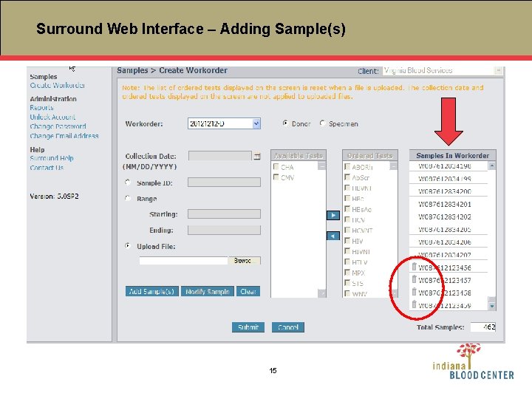Toggle the MPX ordered test checkbox
The width and height of the screenshot is (532, 399).
347,273
